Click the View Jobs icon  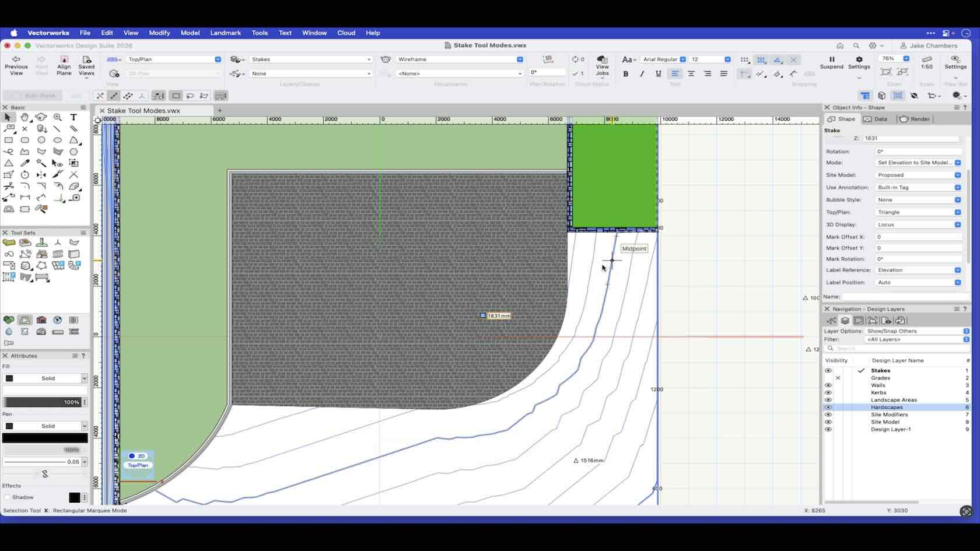pos(603,65)
